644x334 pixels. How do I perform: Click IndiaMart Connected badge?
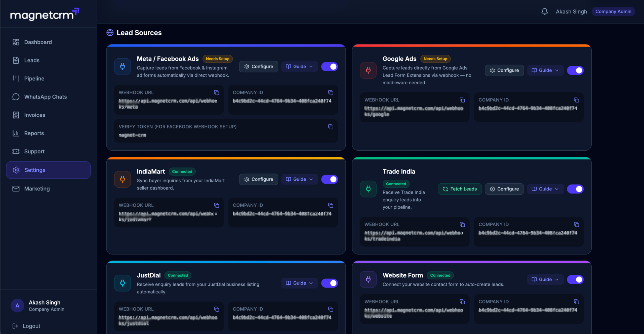[x=182, y=172]
